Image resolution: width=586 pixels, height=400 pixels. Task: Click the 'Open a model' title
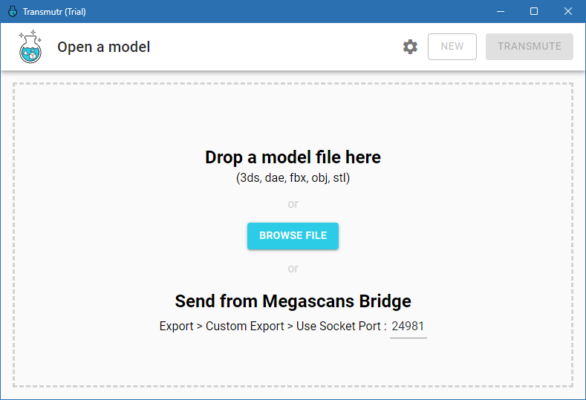point(104,47)
